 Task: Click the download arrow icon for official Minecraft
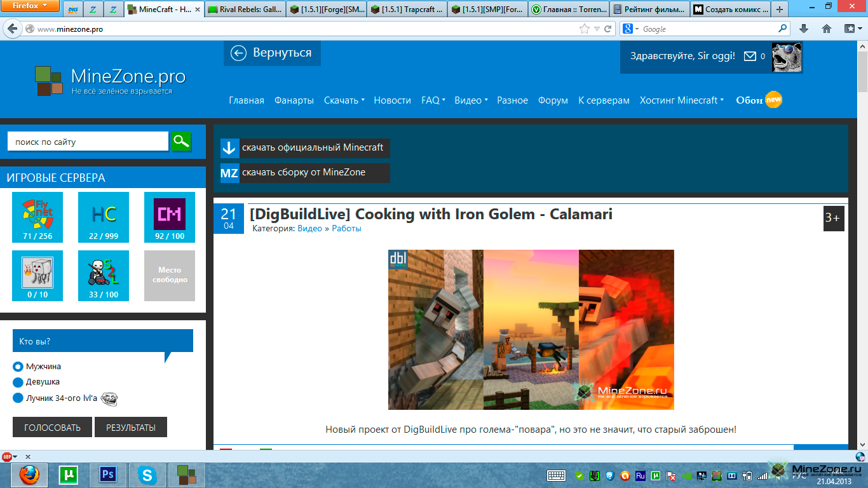tap(229, 148)
